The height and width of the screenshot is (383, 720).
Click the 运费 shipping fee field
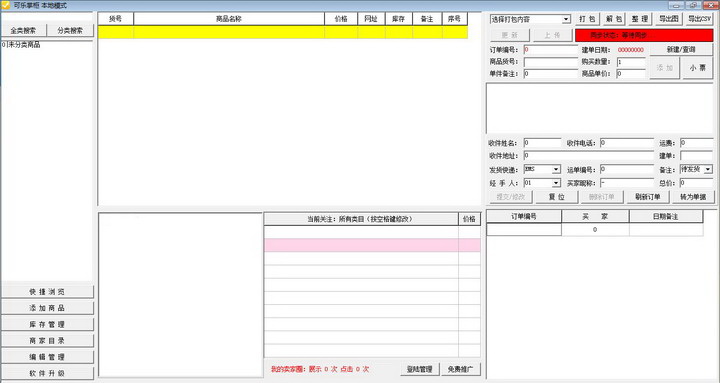pyautogui.click(x=696, y=143)
